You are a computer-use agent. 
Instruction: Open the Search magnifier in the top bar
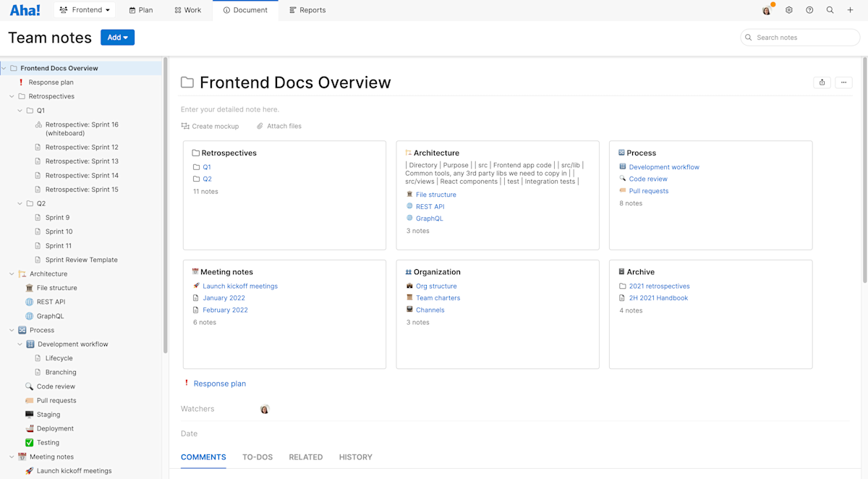coord(830,10)
